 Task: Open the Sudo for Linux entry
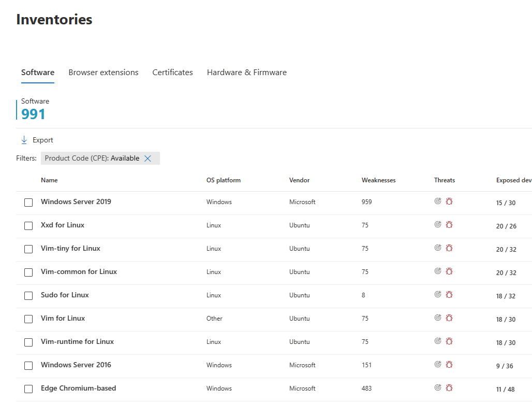[65, 295]
